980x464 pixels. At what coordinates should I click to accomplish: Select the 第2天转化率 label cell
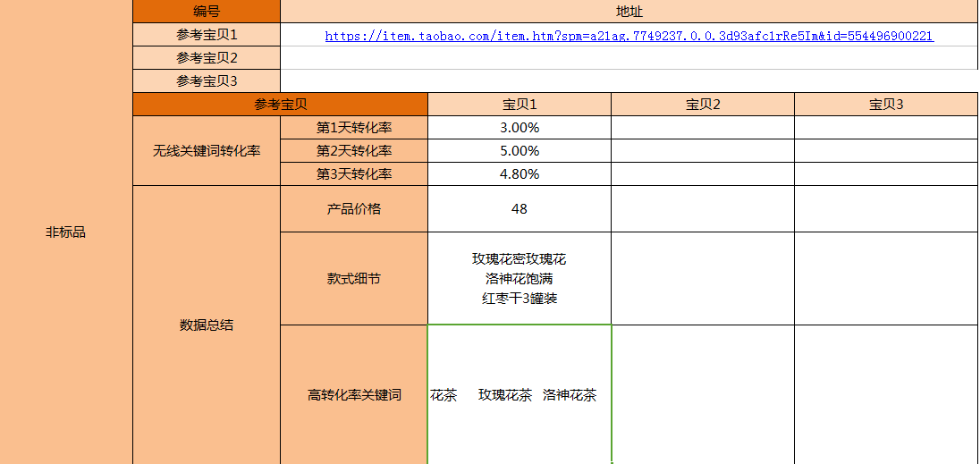pos(354,151)
